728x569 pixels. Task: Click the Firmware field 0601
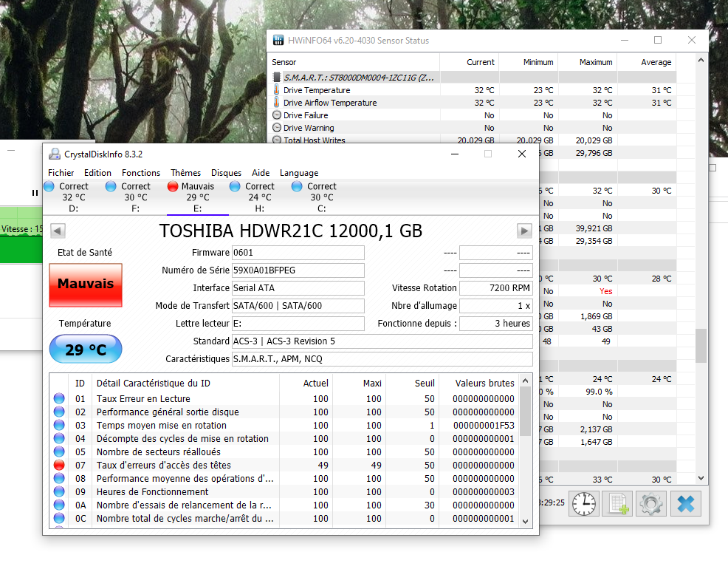[x=298, y=253]
